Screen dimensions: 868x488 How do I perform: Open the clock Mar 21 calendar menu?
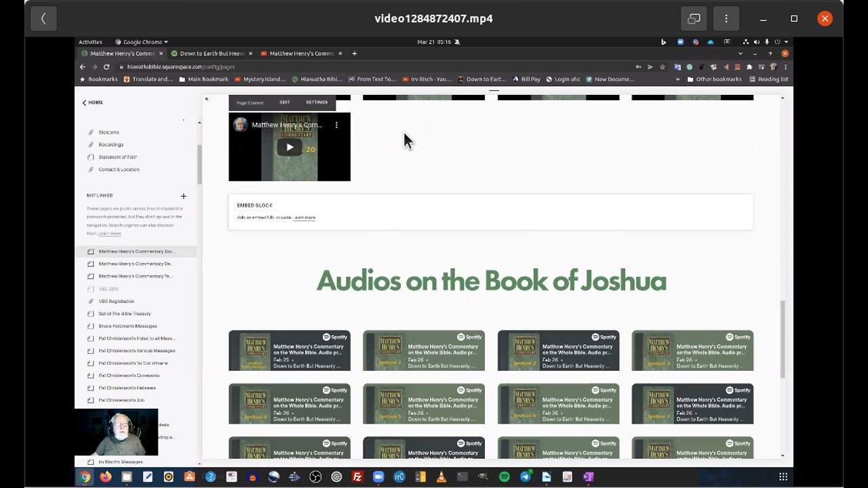pos(435,42)
